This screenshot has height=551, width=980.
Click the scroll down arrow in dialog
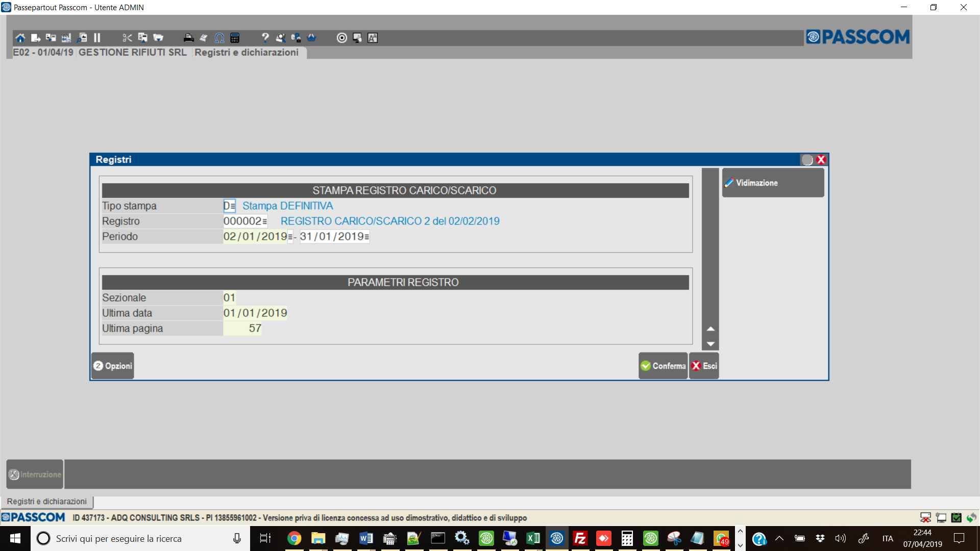coord(710,344)
